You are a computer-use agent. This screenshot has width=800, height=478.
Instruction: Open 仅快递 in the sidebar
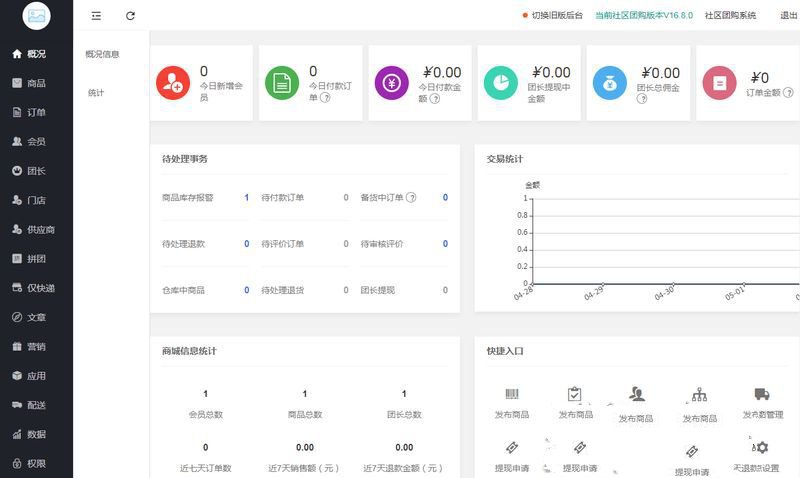(x=33, y=288)
